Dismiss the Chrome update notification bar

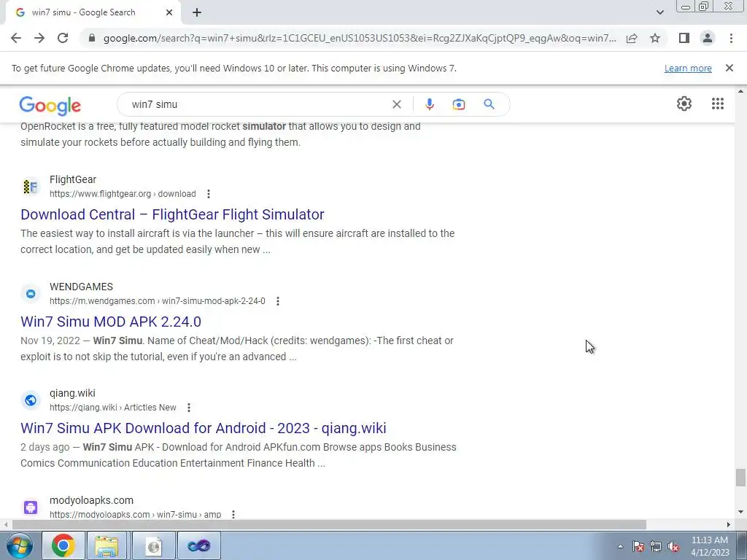point(729,68)
